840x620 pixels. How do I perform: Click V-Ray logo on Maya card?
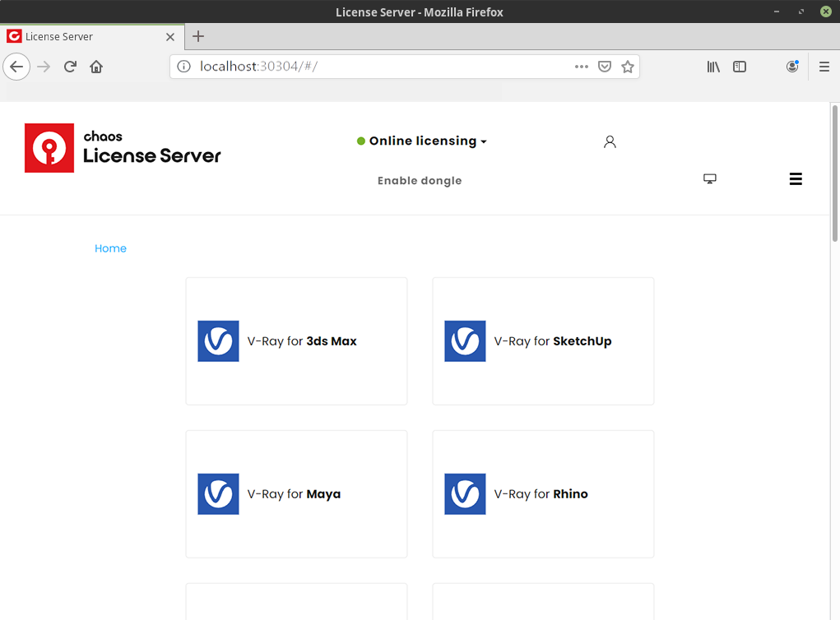[218, 493]
